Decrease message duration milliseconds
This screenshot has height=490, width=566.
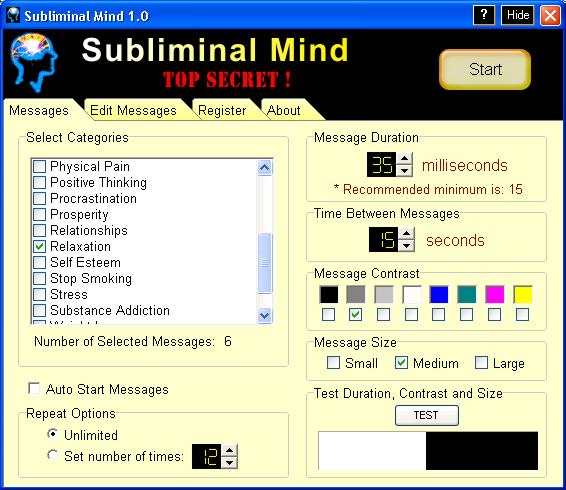click(x=404, y=170)
